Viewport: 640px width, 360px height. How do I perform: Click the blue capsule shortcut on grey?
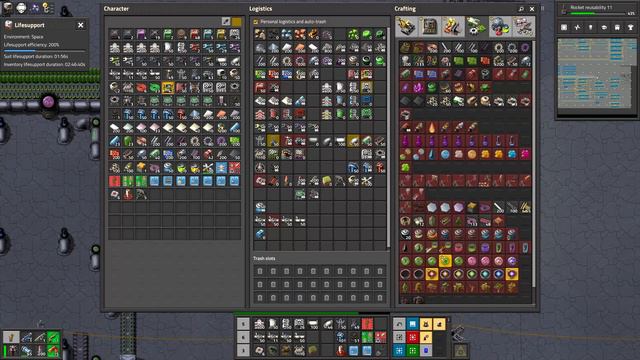point(426,351)
